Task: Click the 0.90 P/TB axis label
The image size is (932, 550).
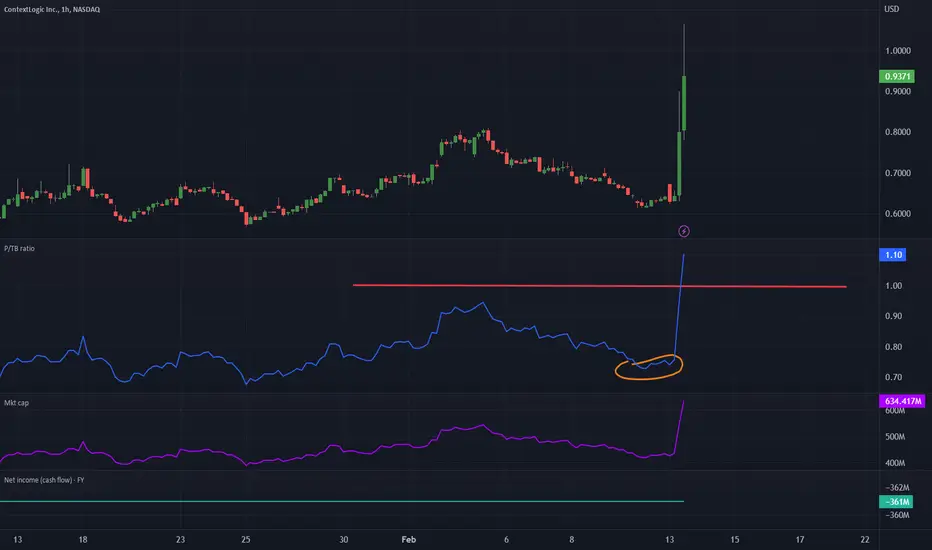Action: [x=893, y=316]
